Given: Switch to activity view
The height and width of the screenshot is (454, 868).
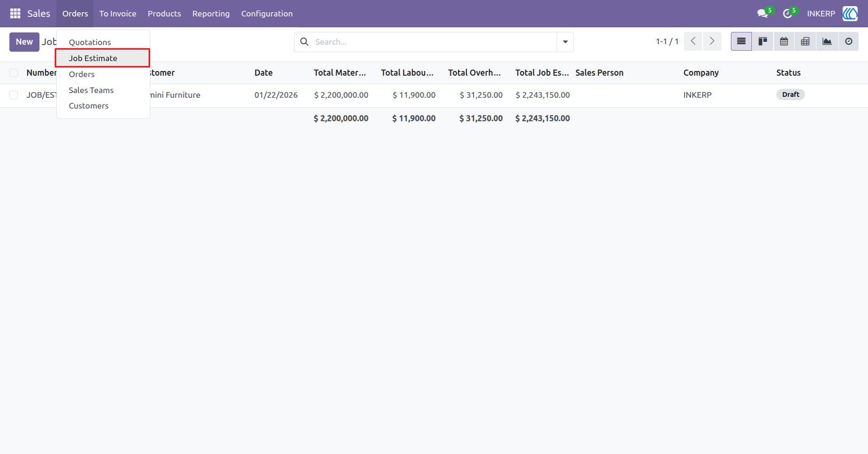Looking at the screenshot, I should point(849,41).
